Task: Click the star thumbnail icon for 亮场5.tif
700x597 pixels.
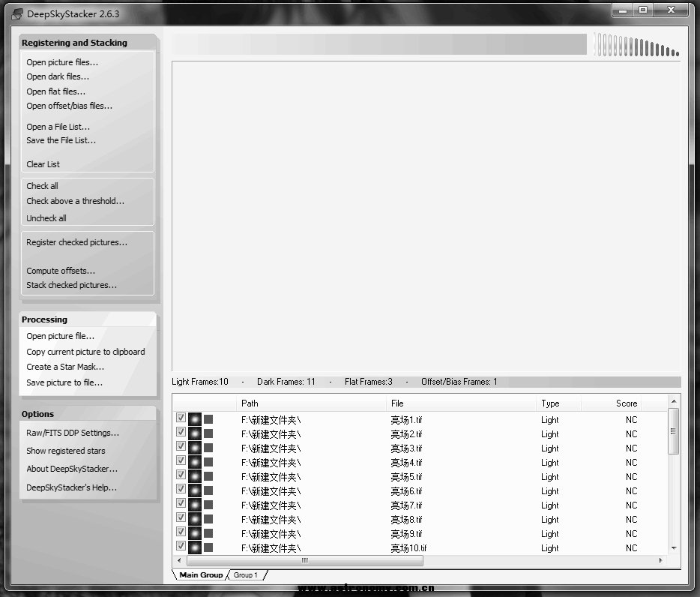Action: point(195,477)
